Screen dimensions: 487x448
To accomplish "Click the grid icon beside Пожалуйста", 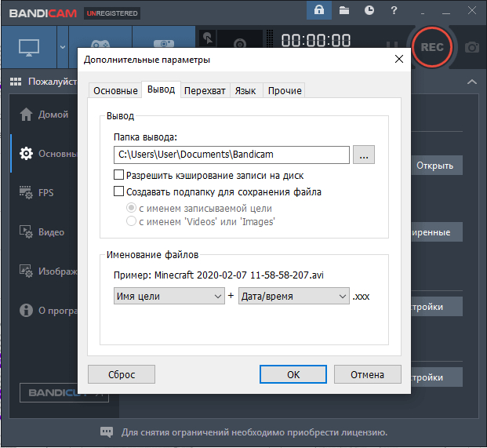I will click(16, 82).
